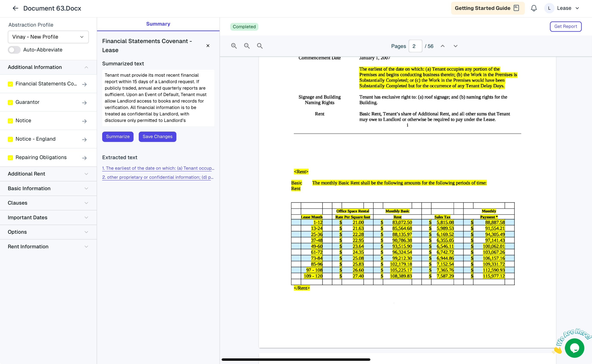Viewport: 592px width, 364px height.
Task: Click the back arrow beside Document 63.Docx
Action: (x=16, y=8)
